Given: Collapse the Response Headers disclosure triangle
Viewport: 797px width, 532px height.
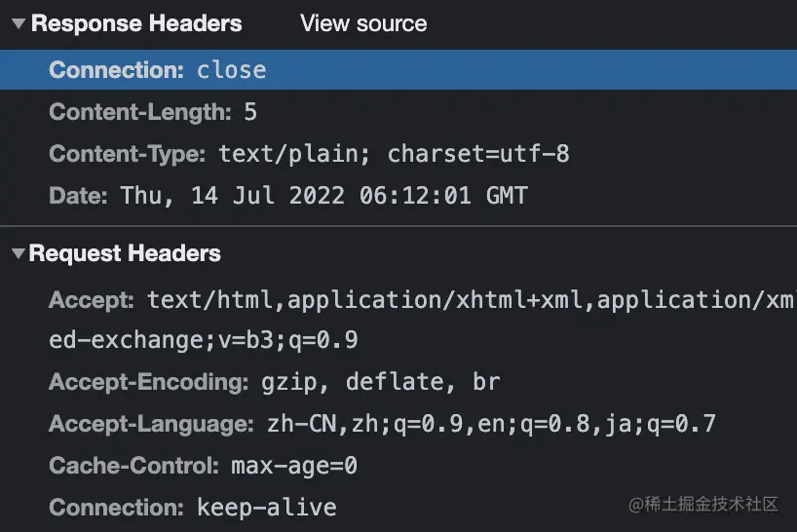Looking at the screenshot, I should 19,24.
